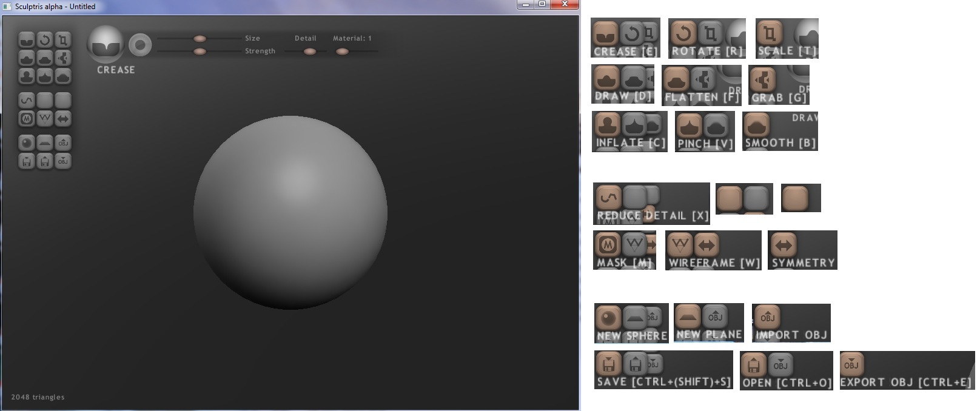Click the 'MASK [M]' label in the reference chart
This screenshot has height=411, width=980.
(624, 263)
